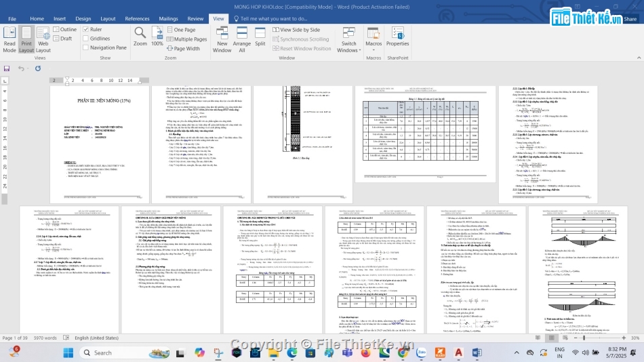Click Page 1 of 39 indicator

tap(15, 338)
